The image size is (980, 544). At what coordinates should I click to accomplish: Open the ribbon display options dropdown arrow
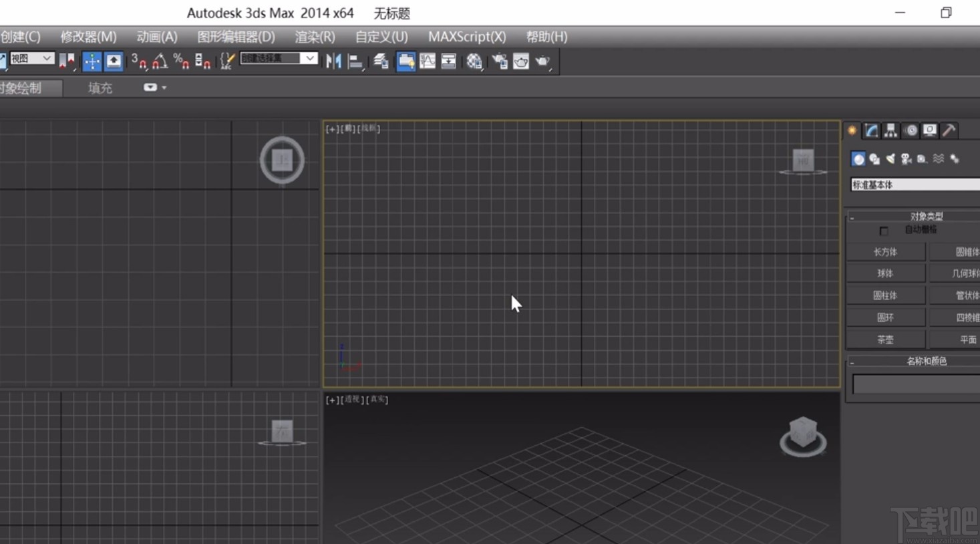pyautogui.click(x=164, y=88)
